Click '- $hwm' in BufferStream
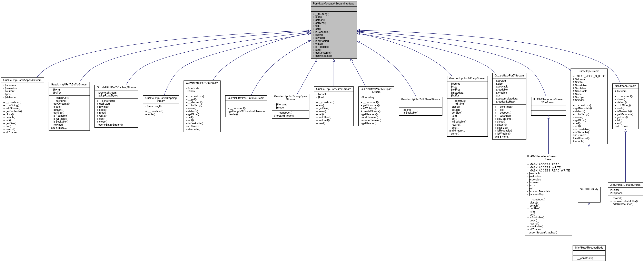 click(55, 90)
